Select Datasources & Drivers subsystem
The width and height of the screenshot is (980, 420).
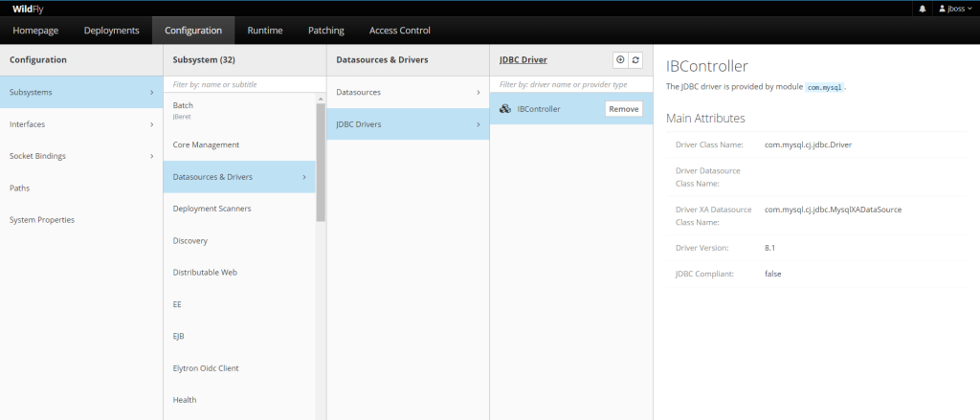239,177
